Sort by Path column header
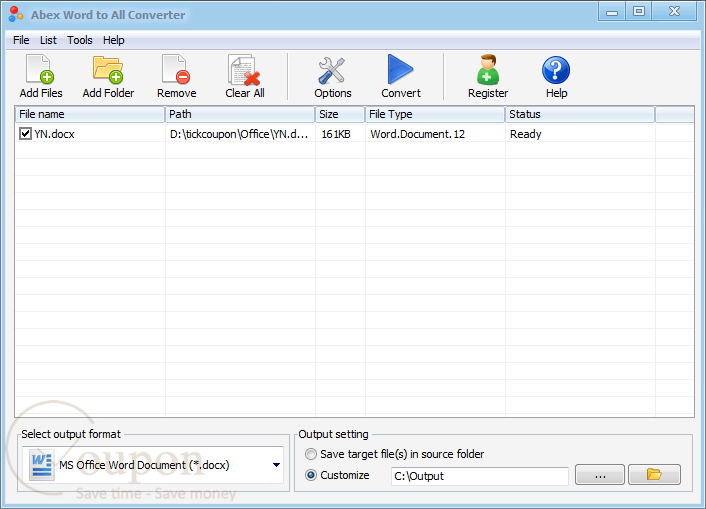706x509 pixels. (240, 114)
